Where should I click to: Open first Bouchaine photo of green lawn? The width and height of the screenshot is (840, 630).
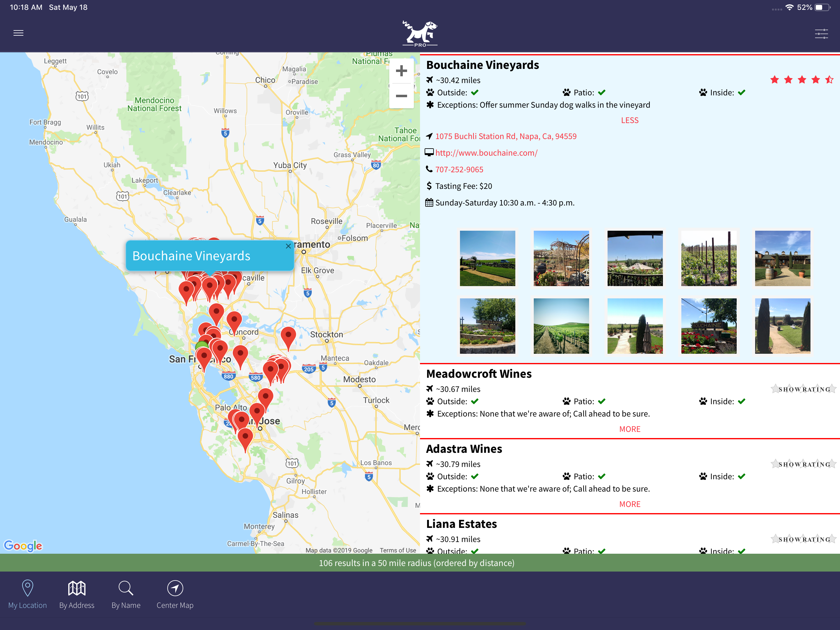click(487, 258)
